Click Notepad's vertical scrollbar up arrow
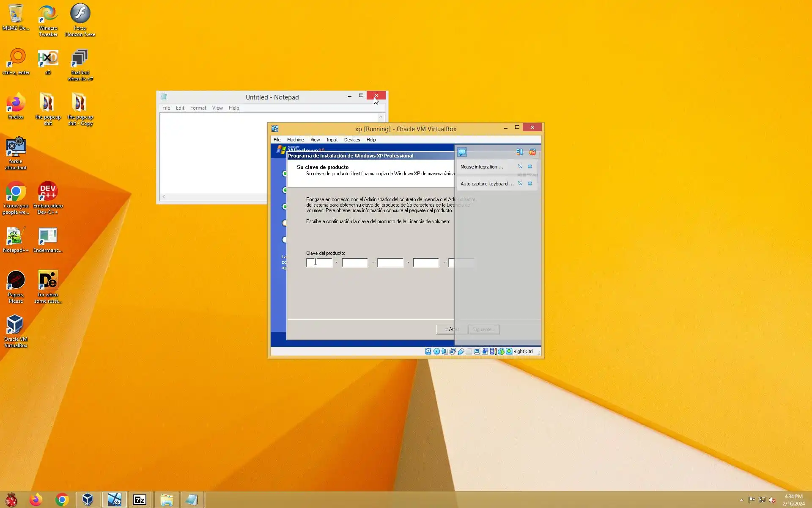 click(x=381, y=117)
